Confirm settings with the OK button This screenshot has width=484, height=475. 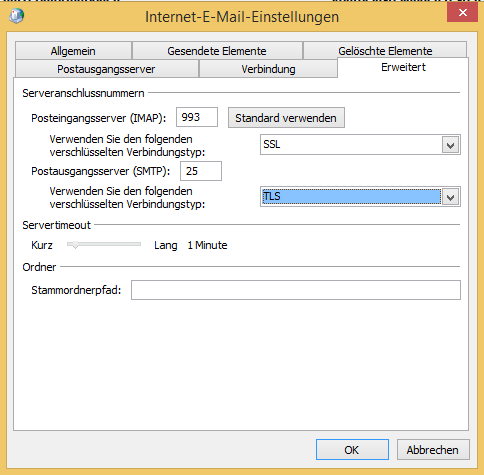(352, 450)
